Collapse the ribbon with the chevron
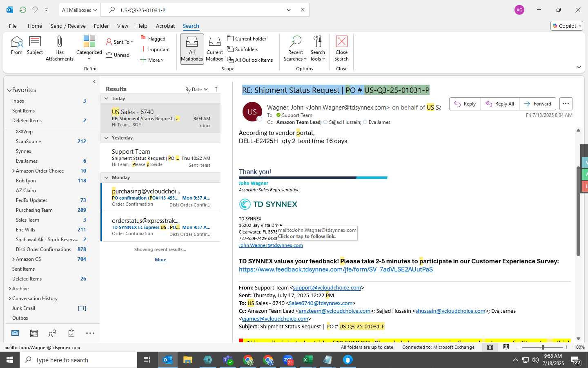 click(579, 67)
